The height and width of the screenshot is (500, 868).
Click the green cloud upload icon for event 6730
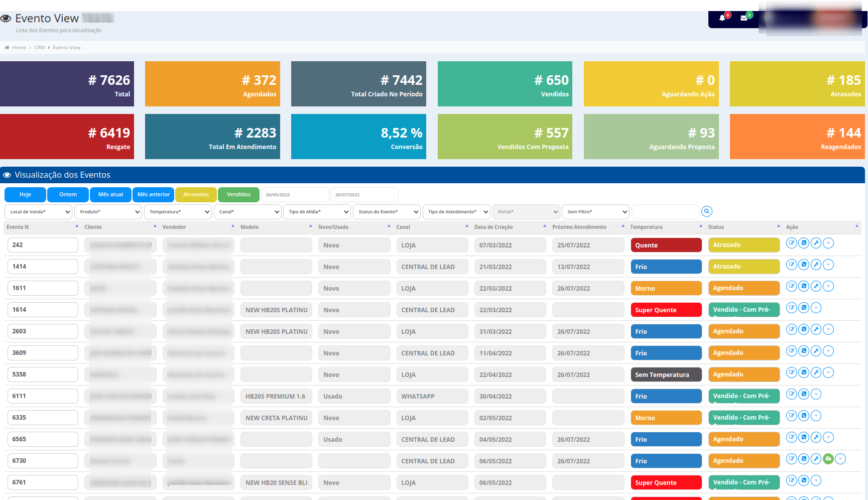tap(828, 459)
